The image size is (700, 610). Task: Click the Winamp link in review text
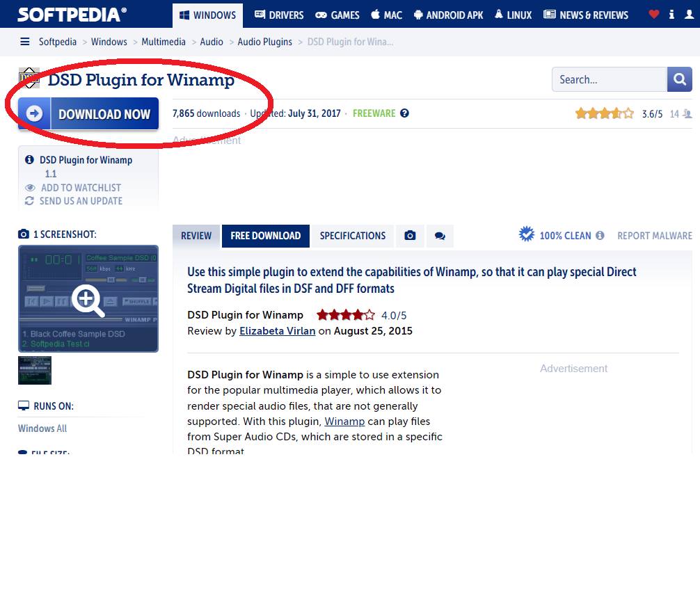tap(344, 422)
